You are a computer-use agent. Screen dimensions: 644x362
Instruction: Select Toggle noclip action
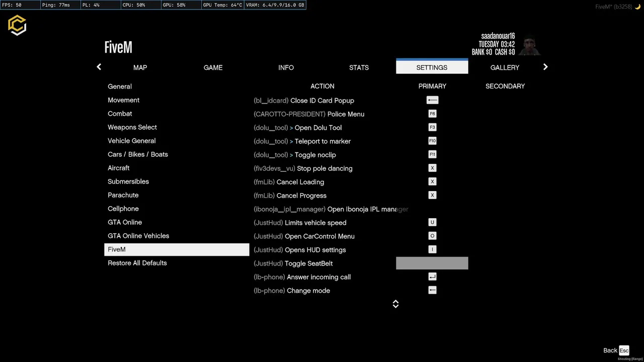click(x=295, y=155)
